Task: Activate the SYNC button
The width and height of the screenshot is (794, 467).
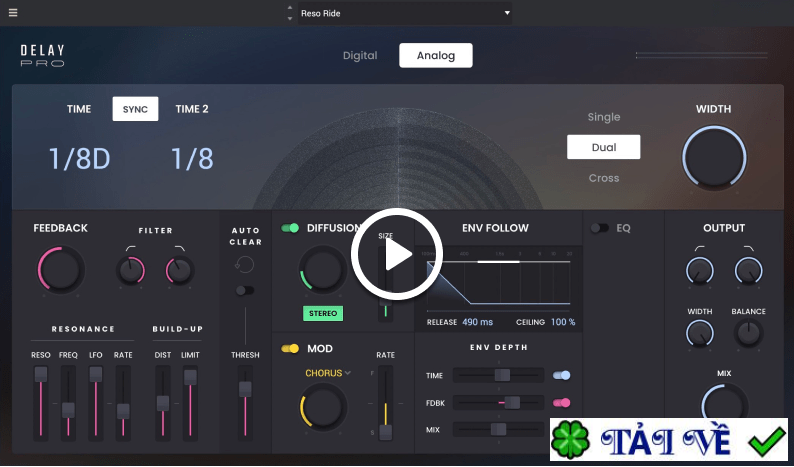Action: coord(135,109)
